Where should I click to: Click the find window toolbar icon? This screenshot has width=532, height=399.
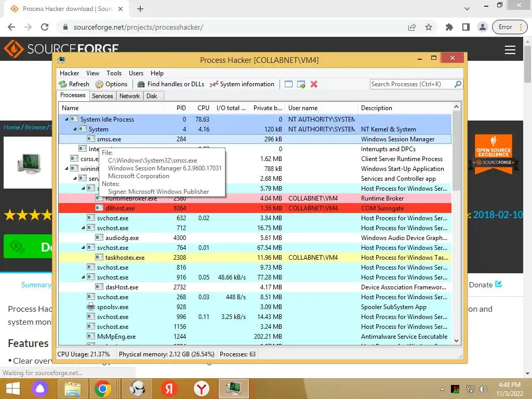click(x=288, y=84)
